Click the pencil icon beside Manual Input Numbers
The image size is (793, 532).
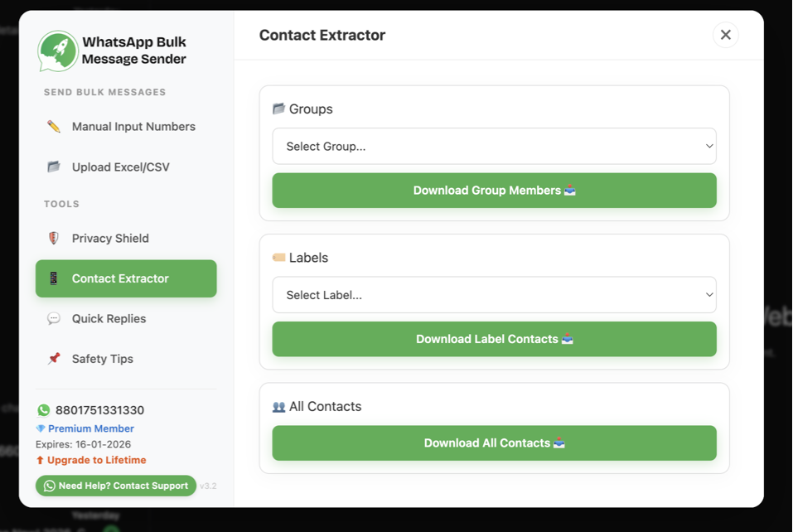[x=54, y=127]
